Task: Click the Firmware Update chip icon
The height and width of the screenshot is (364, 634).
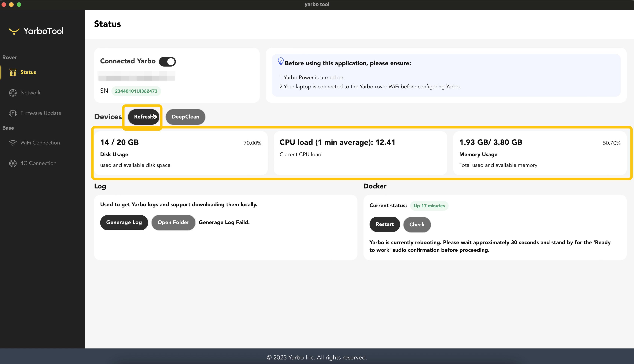Action: coord(13,113)
